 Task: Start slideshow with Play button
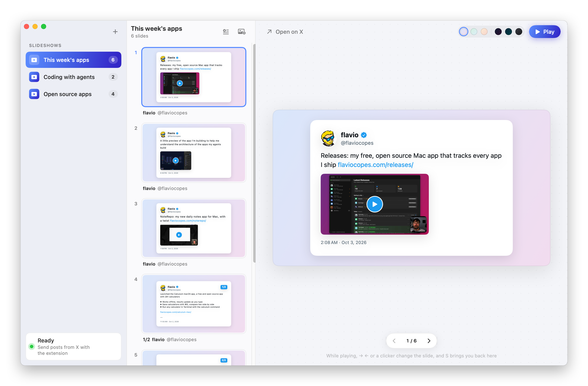(x=544, y=32)
